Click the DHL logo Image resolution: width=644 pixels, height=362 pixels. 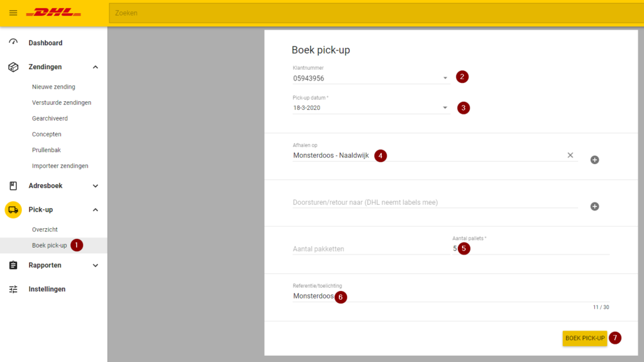point(54,13)
